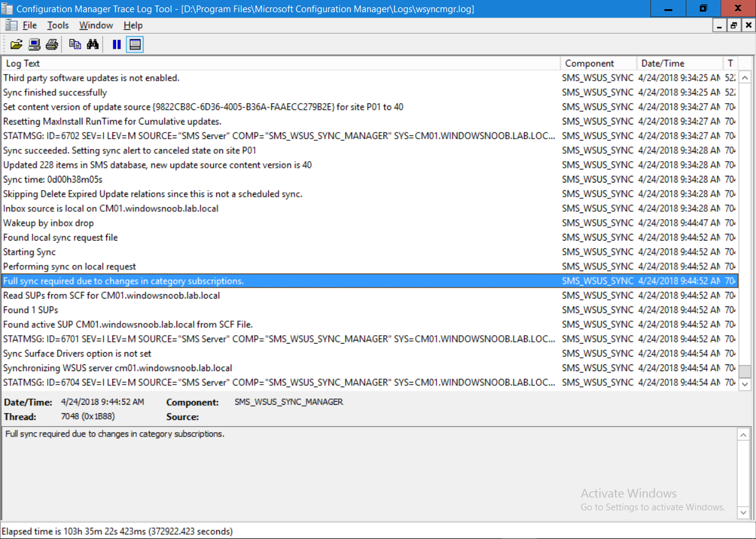756x539 pixels.
Task: Click inside the details text box message
Action: point(114,435)
